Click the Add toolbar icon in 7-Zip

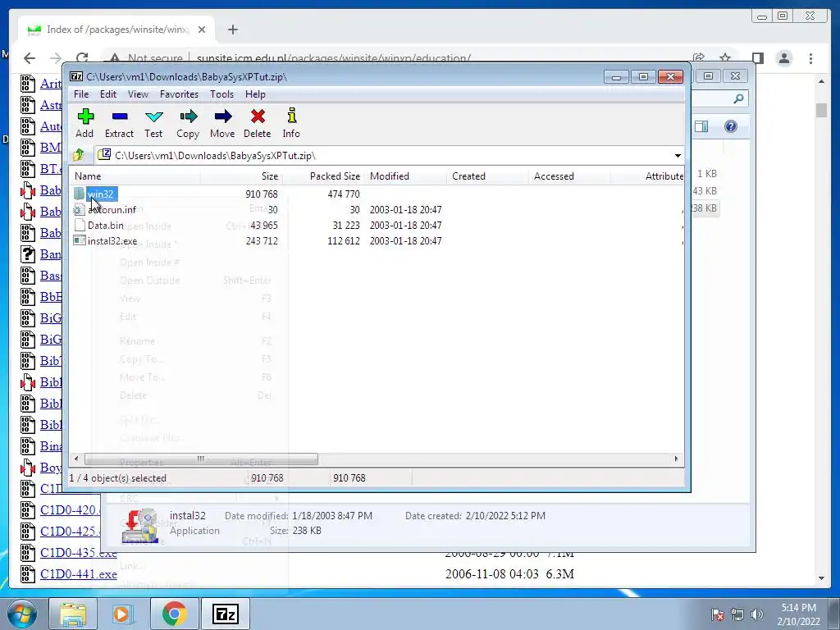click(x=85, y=123)
